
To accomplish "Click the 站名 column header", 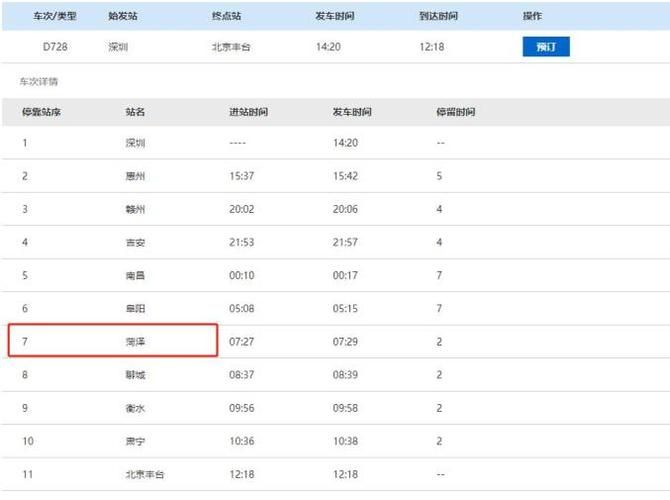I will tap(135, 112).
